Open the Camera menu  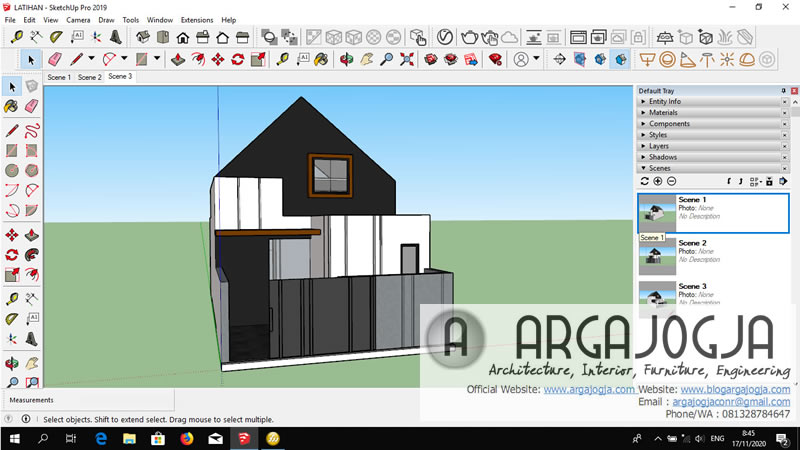point(78,20)
